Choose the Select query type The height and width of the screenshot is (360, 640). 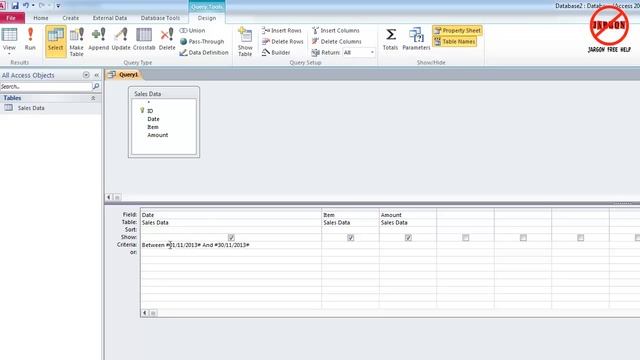click(x=56, y=41)
